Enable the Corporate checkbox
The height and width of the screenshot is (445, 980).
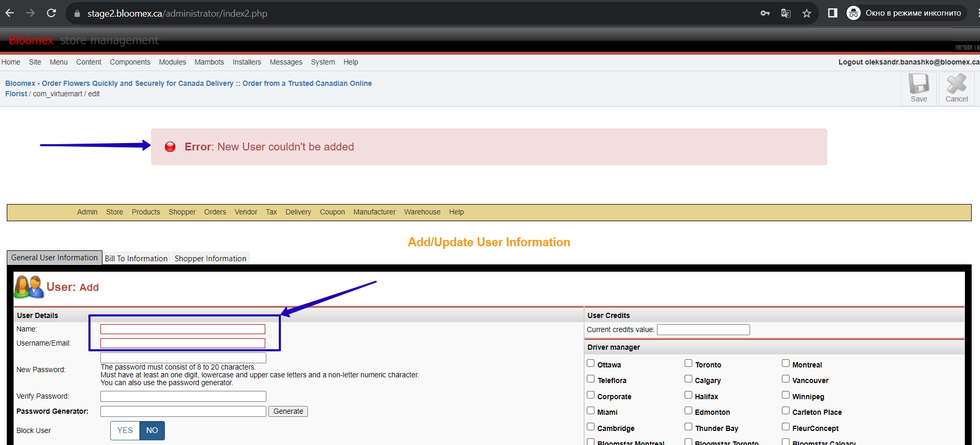coord(591,395)
